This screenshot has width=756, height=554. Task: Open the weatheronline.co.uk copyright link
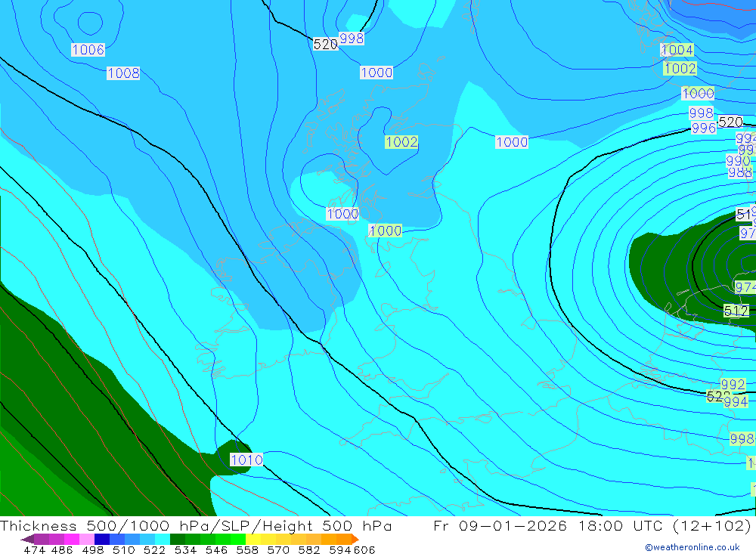click(692, 547)
